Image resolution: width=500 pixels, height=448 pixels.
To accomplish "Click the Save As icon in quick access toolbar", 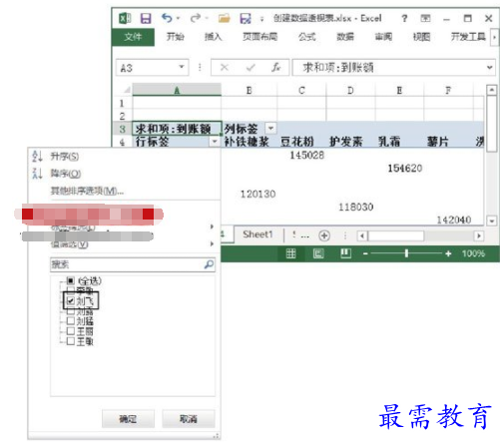I will (246, 18).
